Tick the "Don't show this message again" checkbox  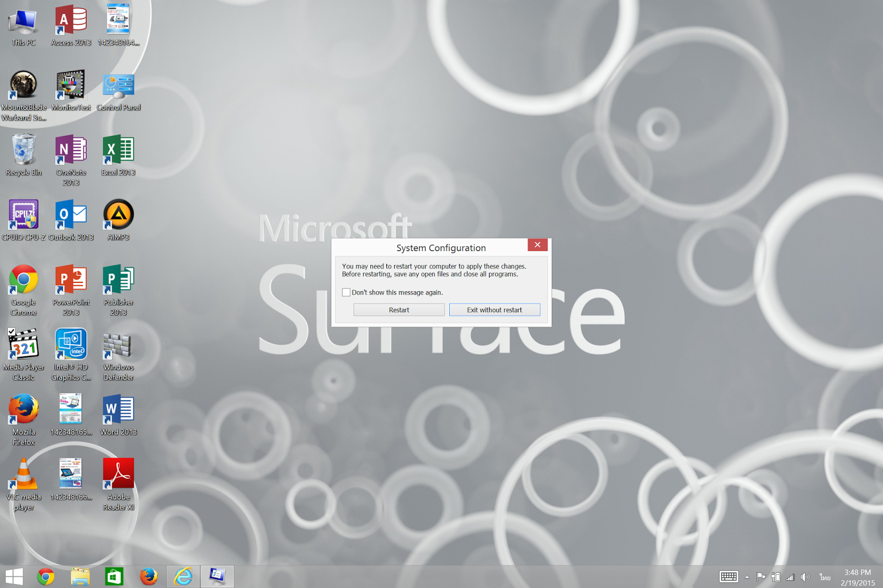pos(346,292)
